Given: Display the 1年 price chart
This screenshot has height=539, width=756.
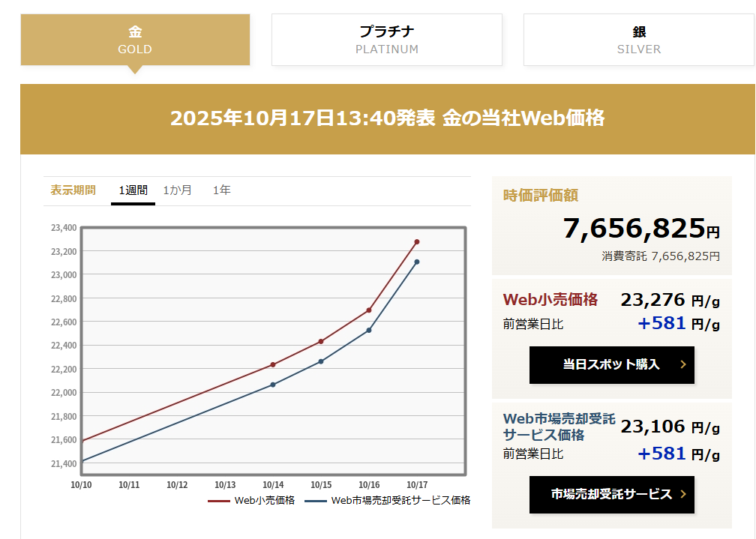Looking at the screenshot, I should pos(222,190).
